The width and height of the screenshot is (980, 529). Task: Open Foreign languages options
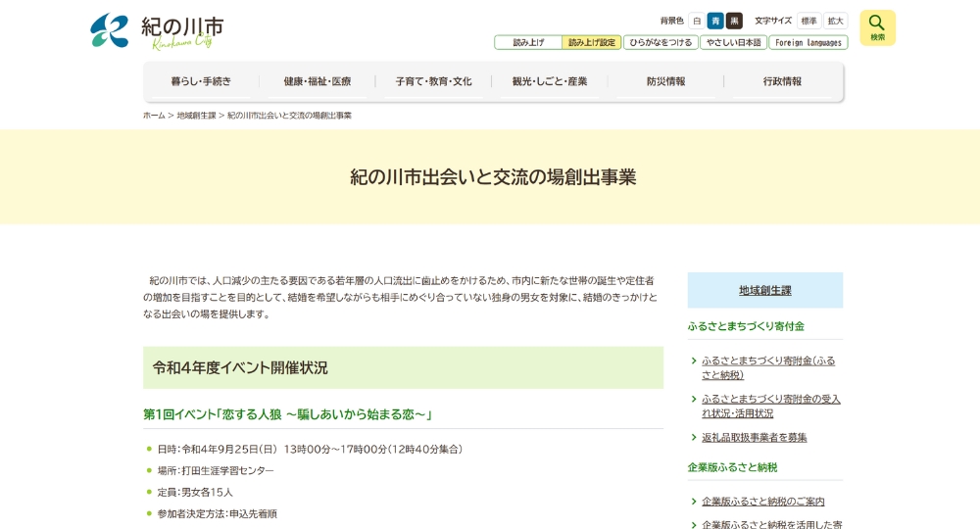click(808, 43)
